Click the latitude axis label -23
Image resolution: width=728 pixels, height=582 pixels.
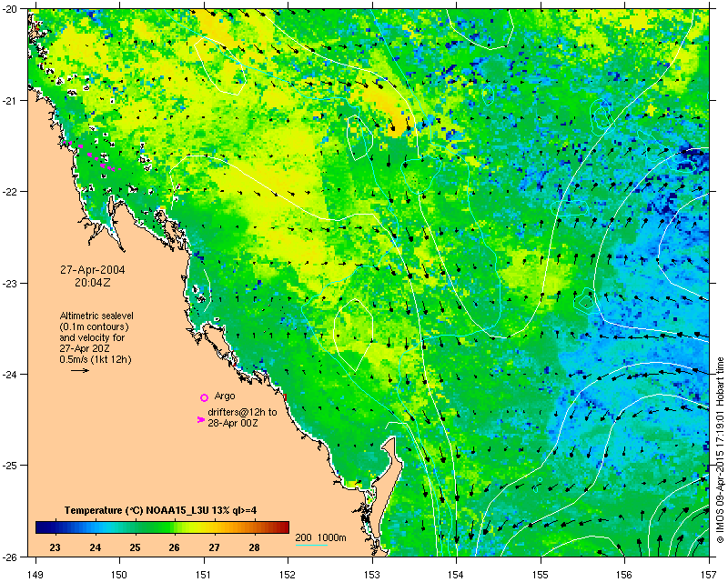tap(11, 283)
